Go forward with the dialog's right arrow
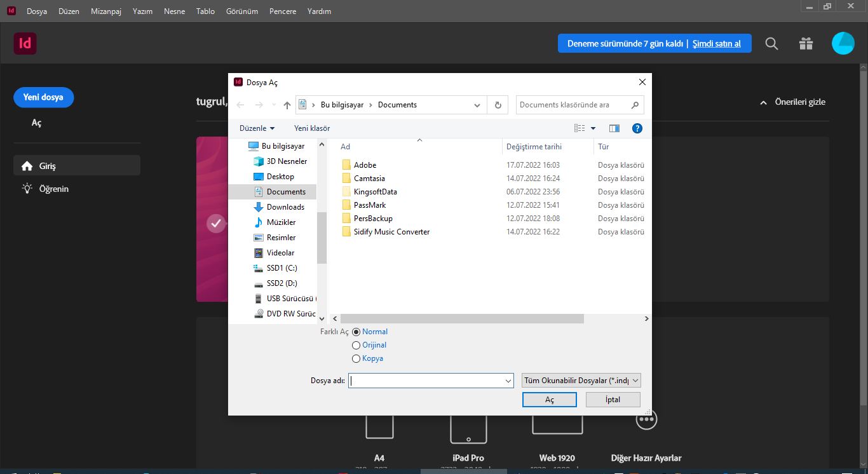868x474 pixels. click(259, 105)
